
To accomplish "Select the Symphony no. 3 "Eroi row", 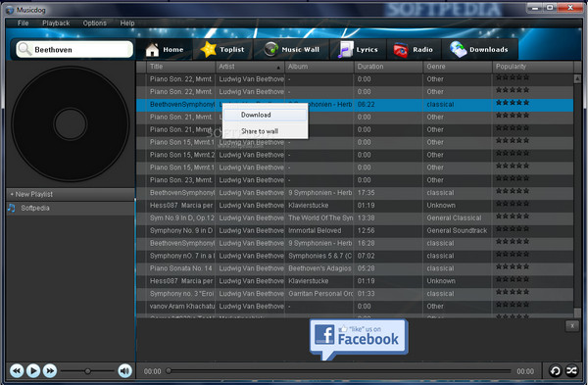I will pos(355,294).
